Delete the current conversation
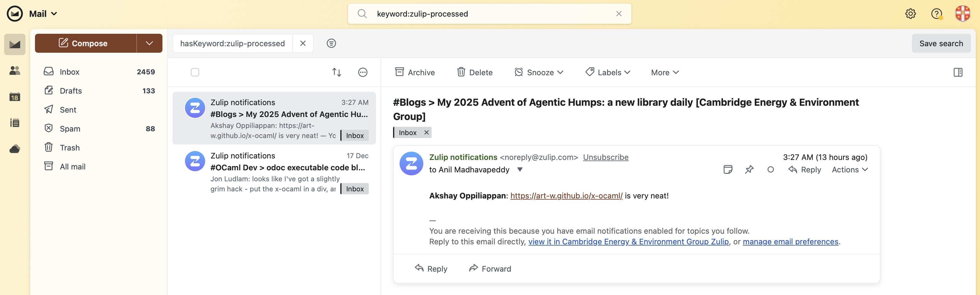Image resolution: width=980 pixels, height=295 pixels. (x=474, y=72)
